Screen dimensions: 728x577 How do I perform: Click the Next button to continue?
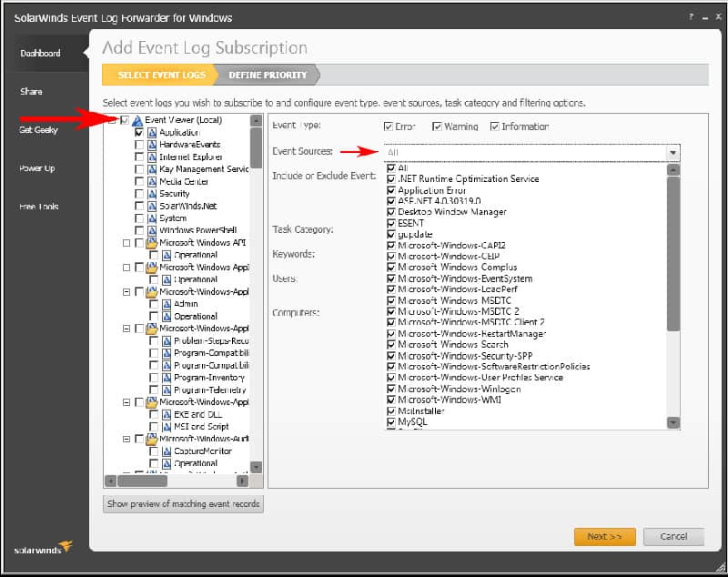(604, 537)
